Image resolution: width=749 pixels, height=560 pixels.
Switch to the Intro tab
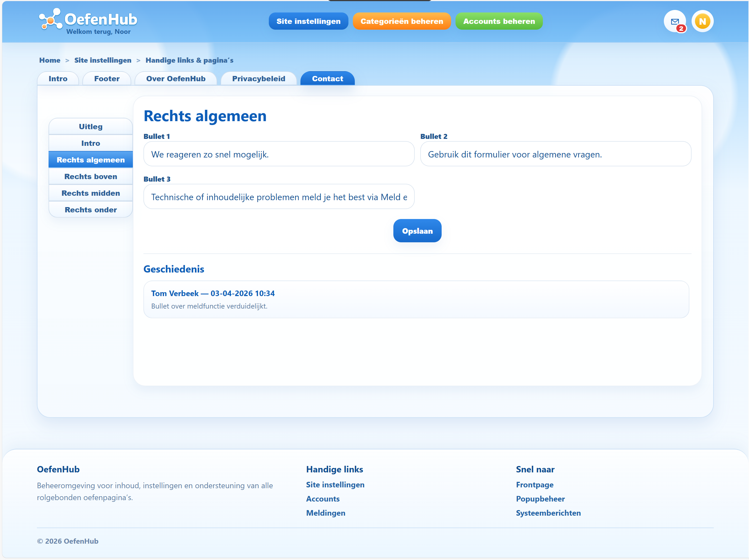coord(58,78)
